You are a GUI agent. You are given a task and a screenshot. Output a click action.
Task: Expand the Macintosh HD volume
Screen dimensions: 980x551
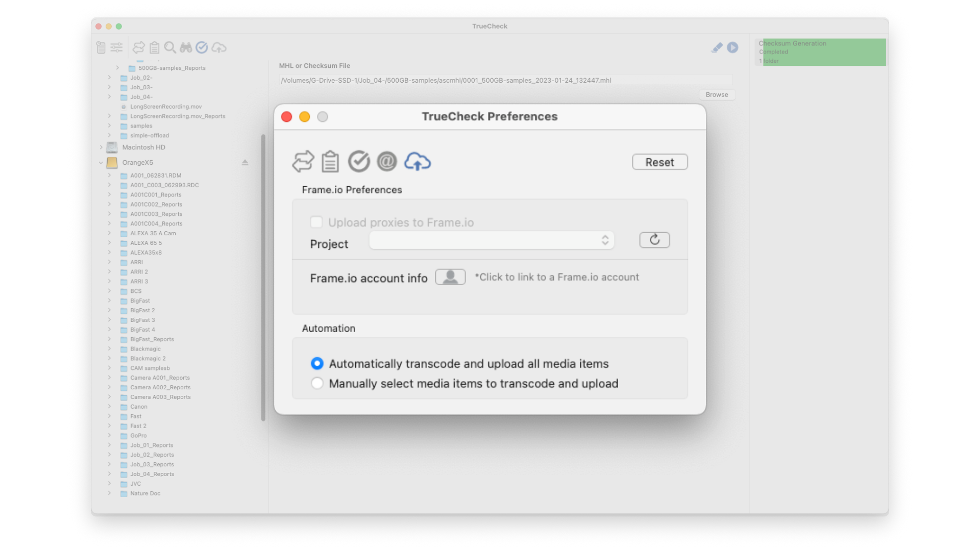tap(101, 147)
